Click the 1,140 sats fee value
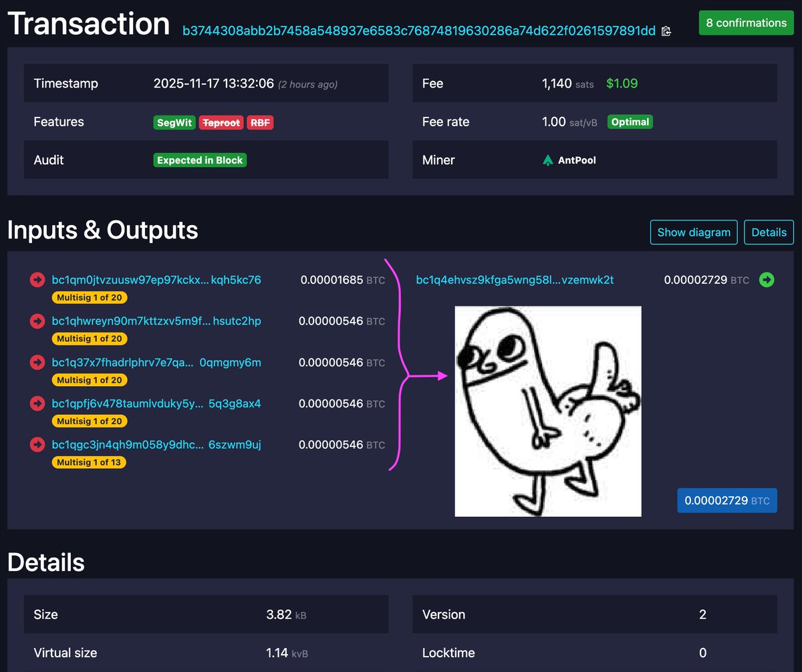 click(567, 83)
